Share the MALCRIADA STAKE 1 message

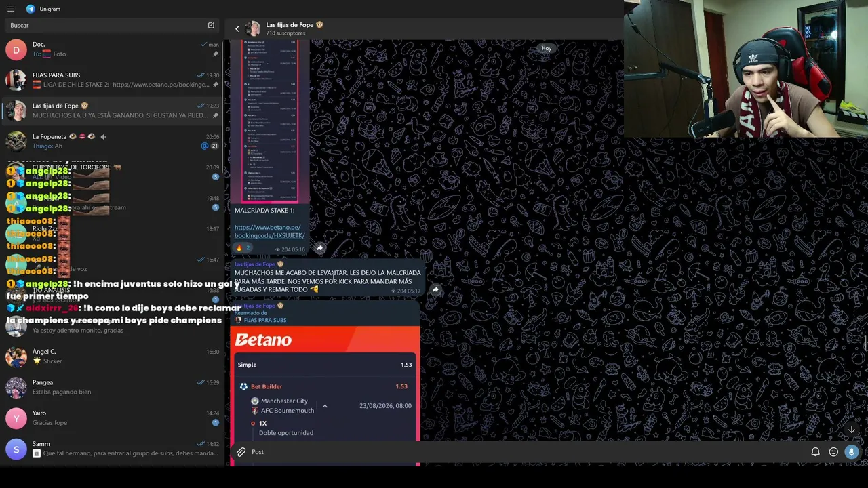coord(320,248)
